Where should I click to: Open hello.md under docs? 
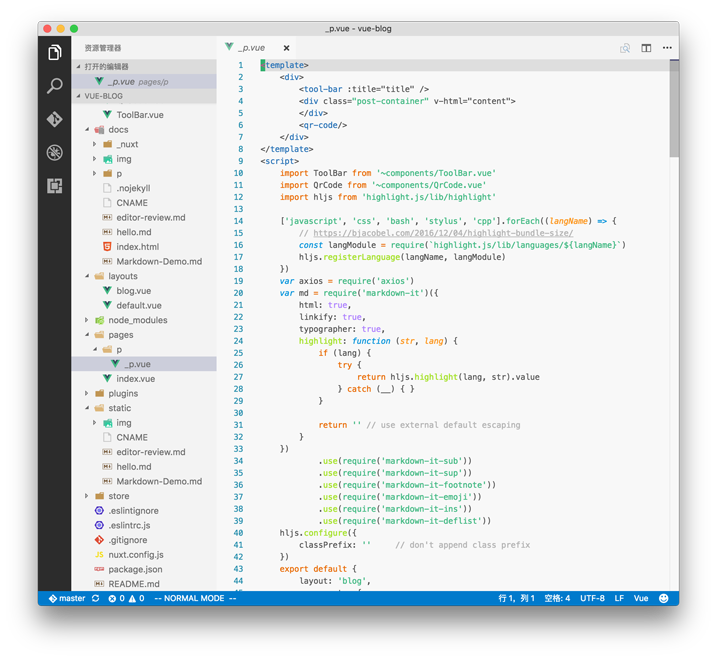[x=133, y=232]
